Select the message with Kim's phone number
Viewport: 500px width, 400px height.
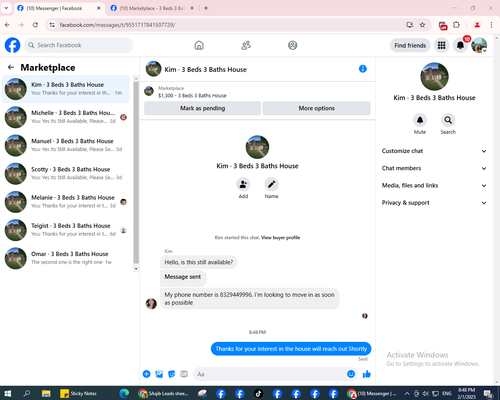250,299
